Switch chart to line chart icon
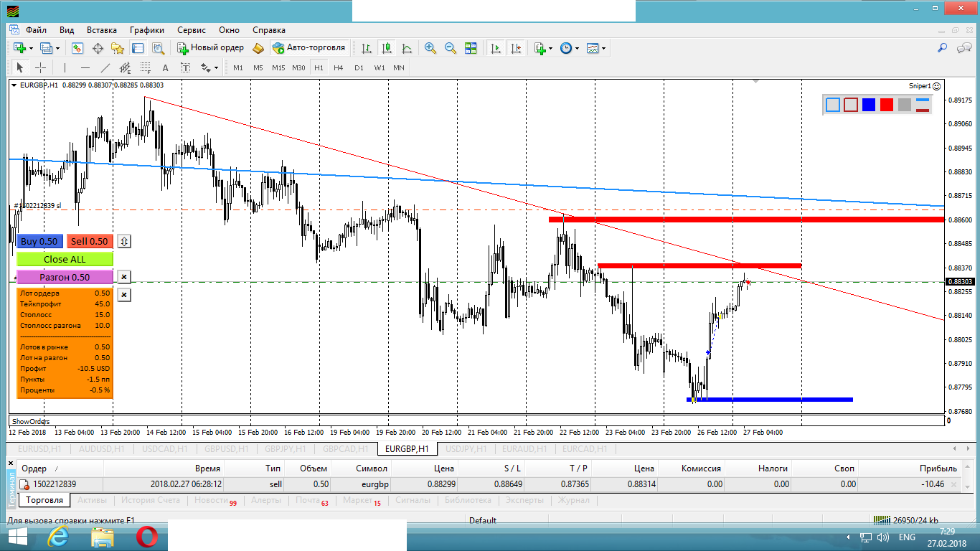980x551 pixels. [407, 48]
